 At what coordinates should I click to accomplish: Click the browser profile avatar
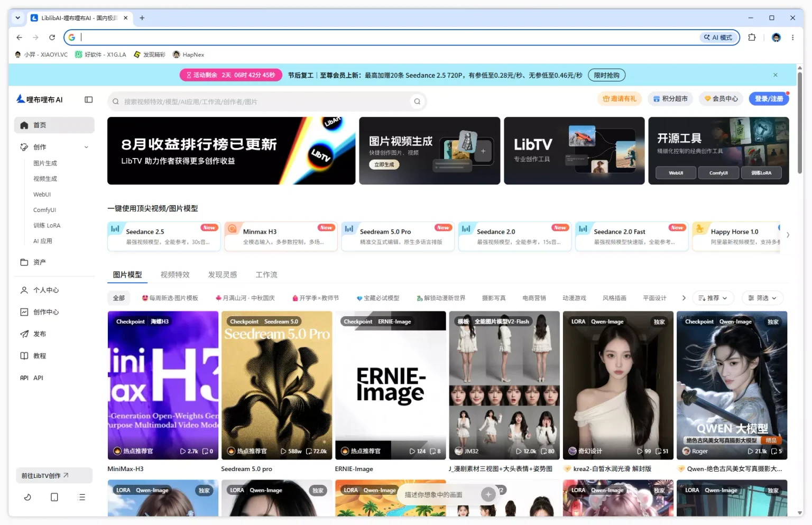[x=776, y=38]
